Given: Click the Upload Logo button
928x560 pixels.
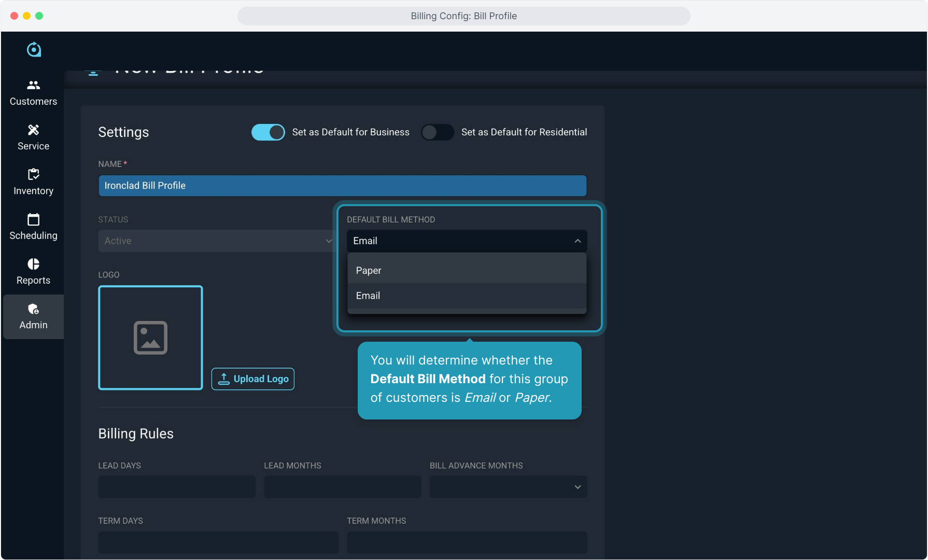Looking at the screenshot, I should pyautogui.click(x=253, y=379).
